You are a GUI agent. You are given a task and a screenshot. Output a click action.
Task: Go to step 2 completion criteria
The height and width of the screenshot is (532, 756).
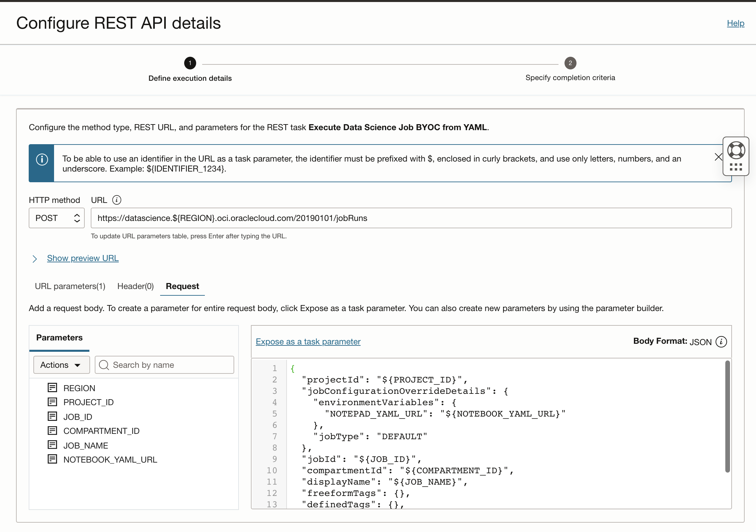pyautogui.click(x=570, y=63)
